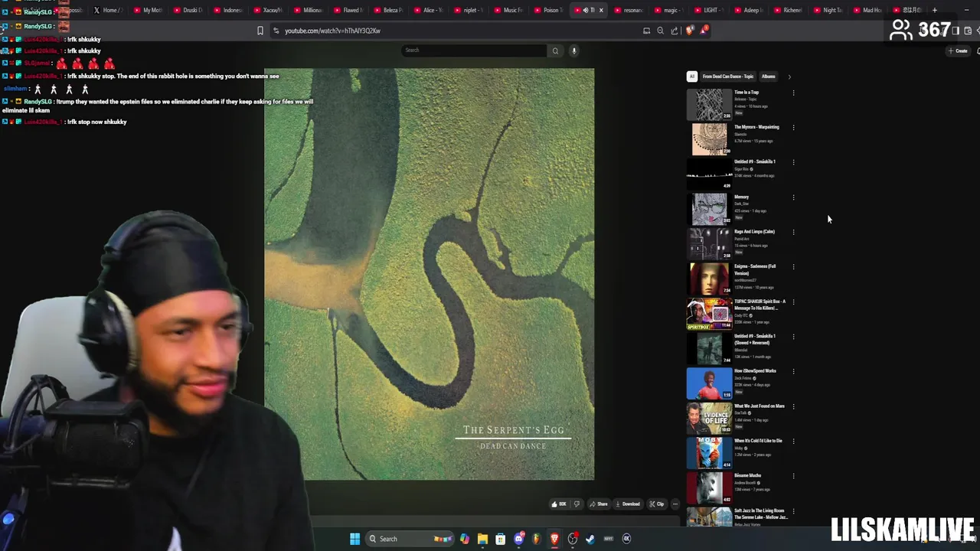Open Brave Rewards triangle icon
The image size is (980, 551).
tap(704, 30)
